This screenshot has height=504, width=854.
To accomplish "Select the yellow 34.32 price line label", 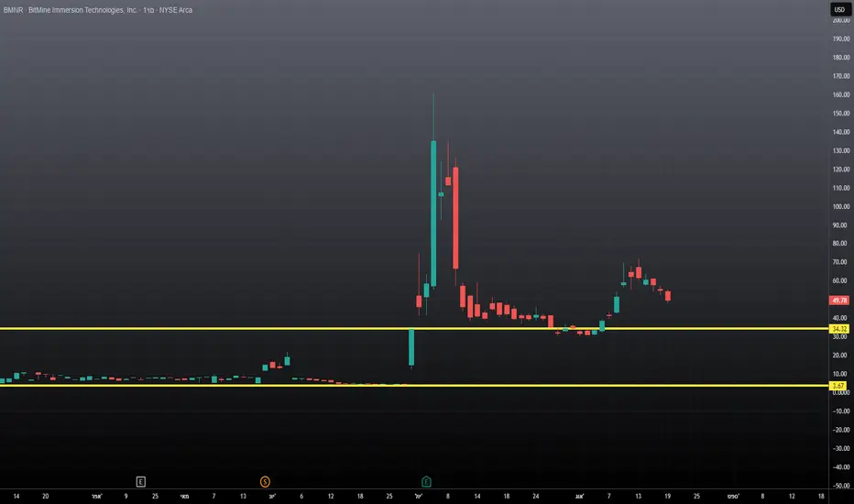I will pos(838,329).
